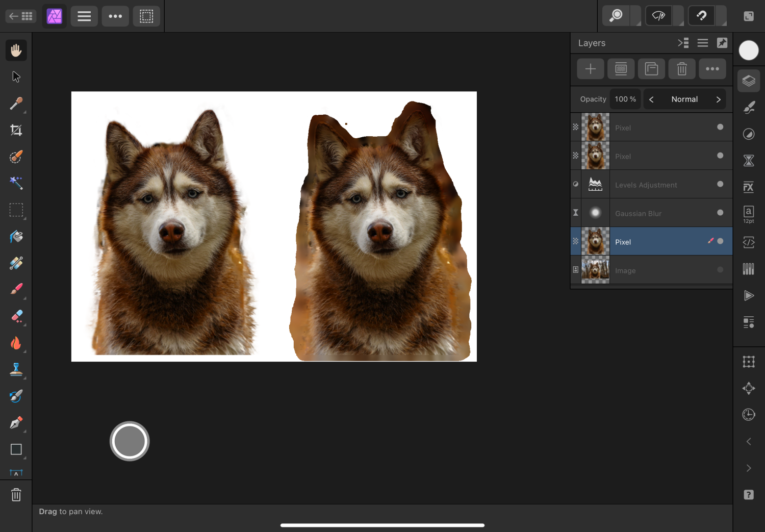This screenshot has height=532, width=765.
Task: Open the Normal blend mode dropdown
Action: tap(685, 99)
